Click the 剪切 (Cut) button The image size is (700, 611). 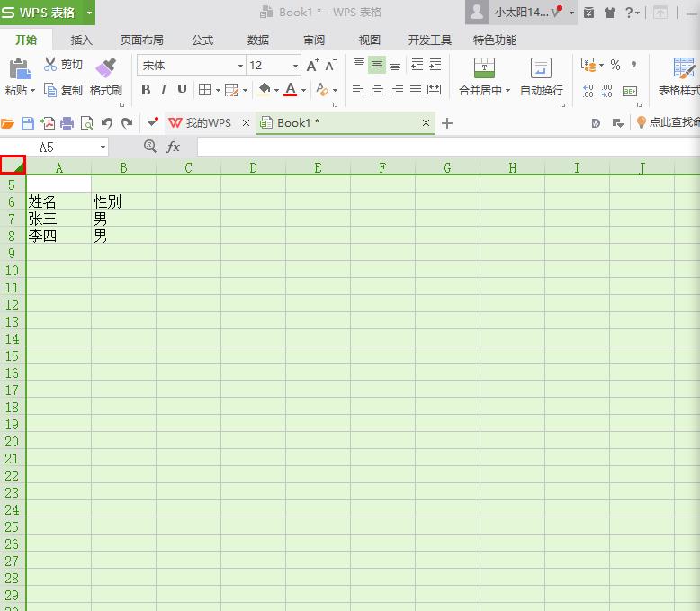(x=63, y=65)
